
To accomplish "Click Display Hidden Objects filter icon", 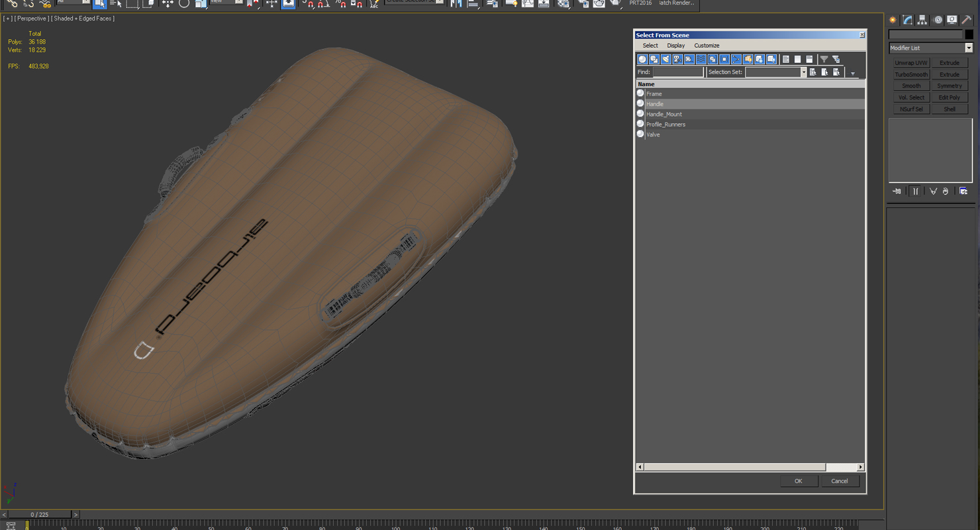I will (x=771, y=60).
